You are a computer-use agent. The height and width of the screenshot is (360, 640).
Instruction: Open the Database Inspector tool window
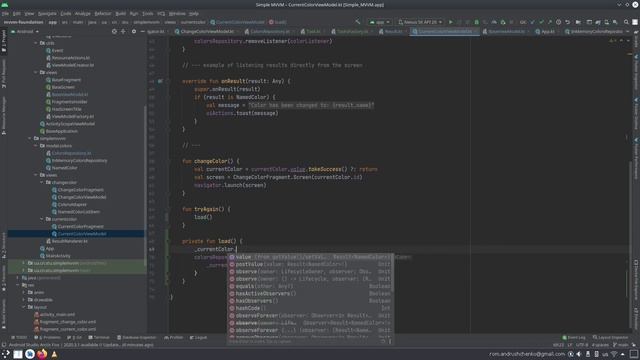[x=137, y=338]
